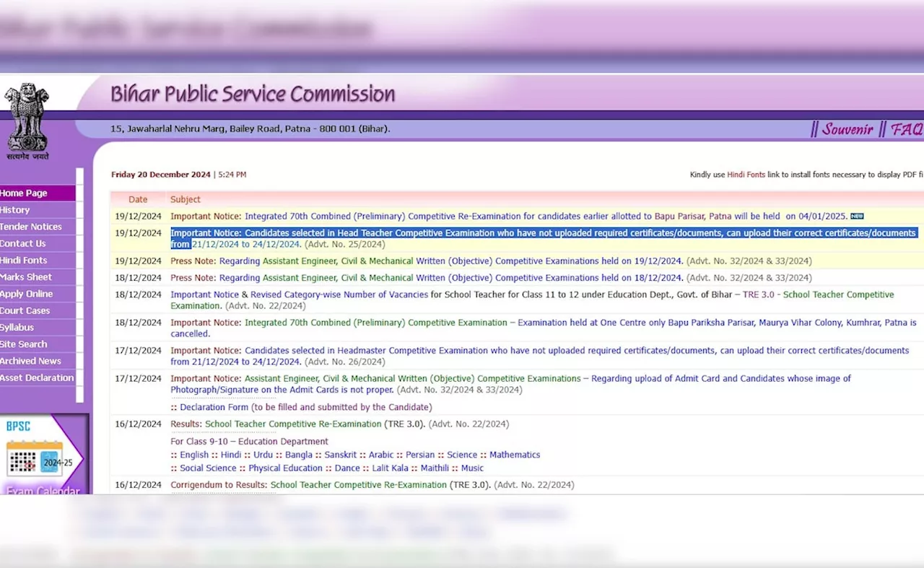Open the Bangla result link
Screen dimensions: 924x568
pyautogui.click(x=299, y=455)
